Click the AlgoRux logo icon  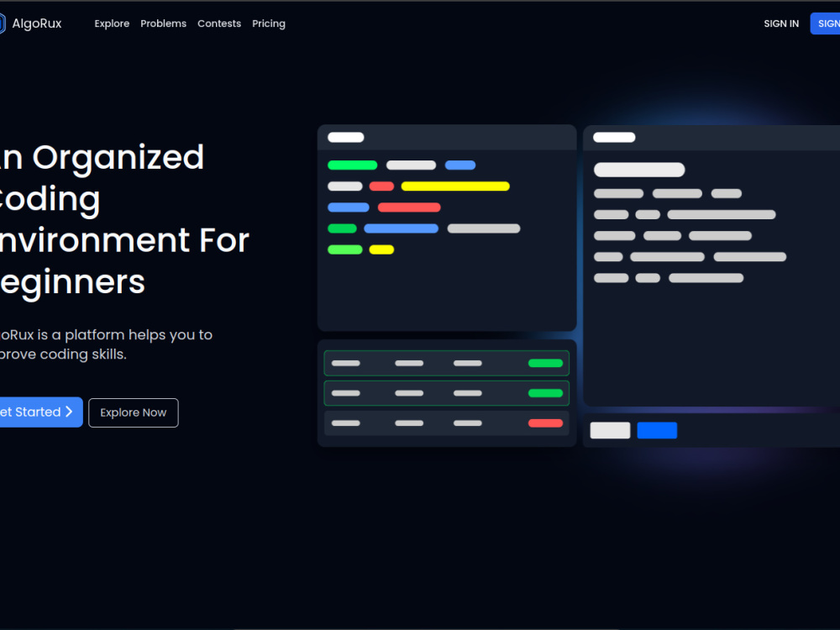pos(3,24)
